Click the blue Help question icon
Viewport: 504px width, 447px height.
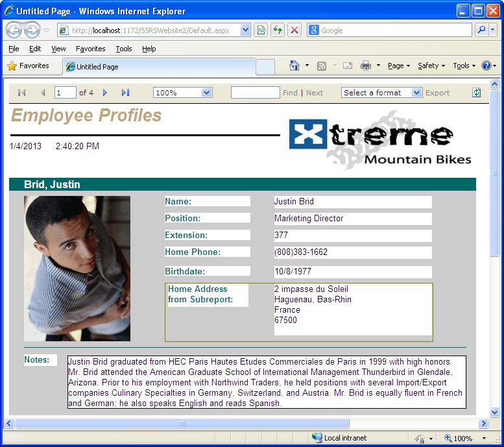click(486, 66)
